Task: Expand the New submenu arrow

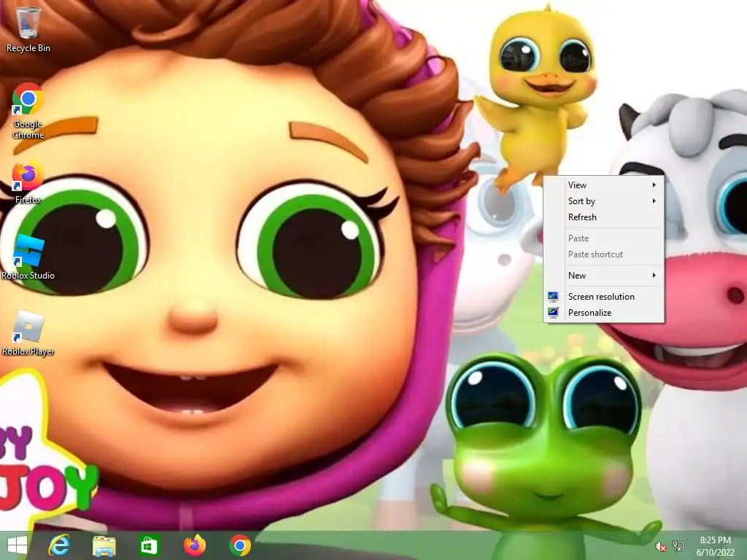Action: (654, 275)
